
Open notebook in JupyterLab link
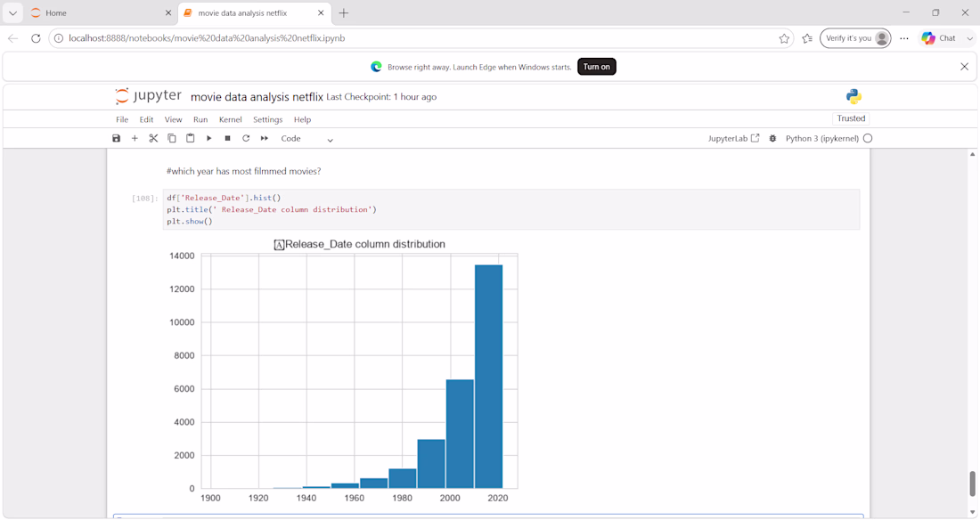point(733,138)
